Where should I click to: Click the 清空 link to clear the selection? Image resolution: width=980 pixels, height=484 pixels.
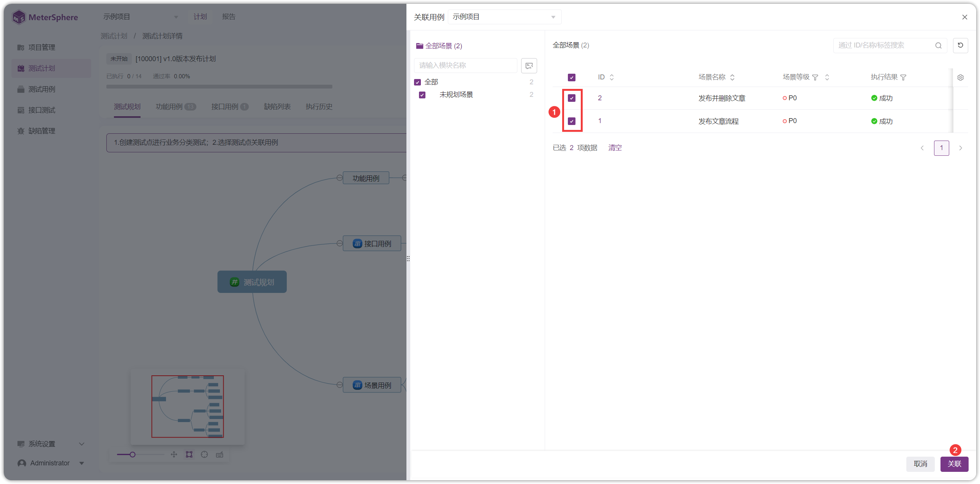point(615,148)
